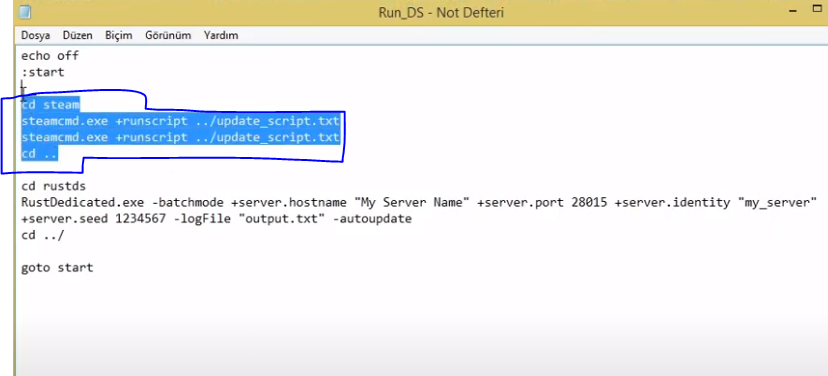Click the '-batchmode' argument

pos(187,202)
